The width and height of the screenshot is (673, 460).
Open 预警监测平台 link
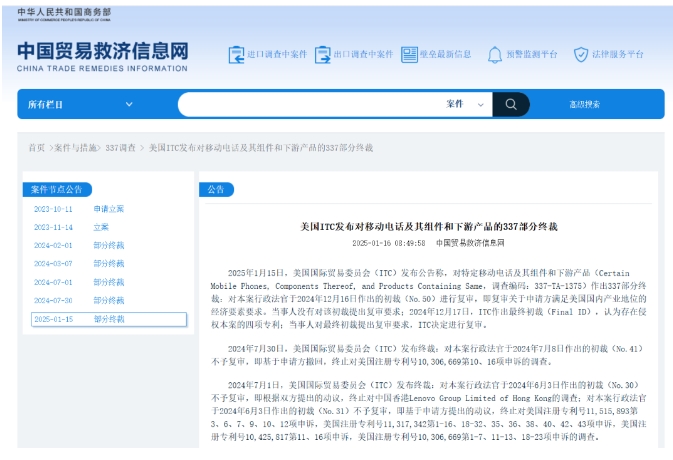[532, 54]
